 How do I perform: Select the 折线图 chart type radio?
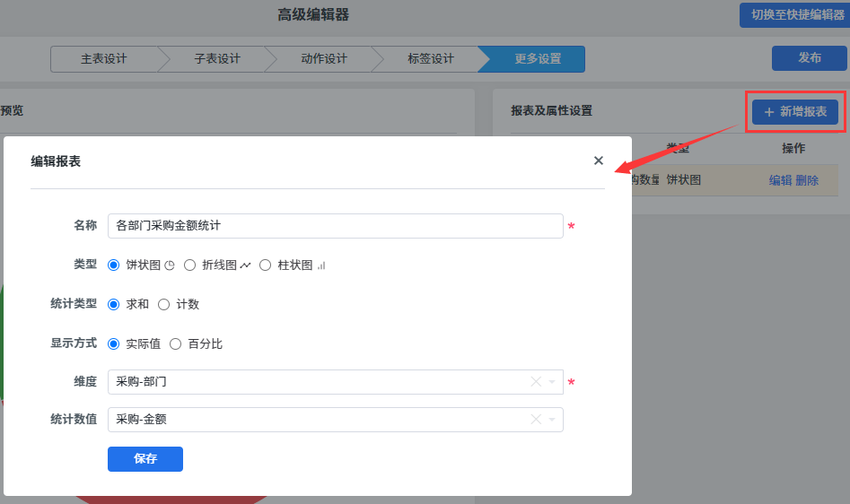point(189,265)
